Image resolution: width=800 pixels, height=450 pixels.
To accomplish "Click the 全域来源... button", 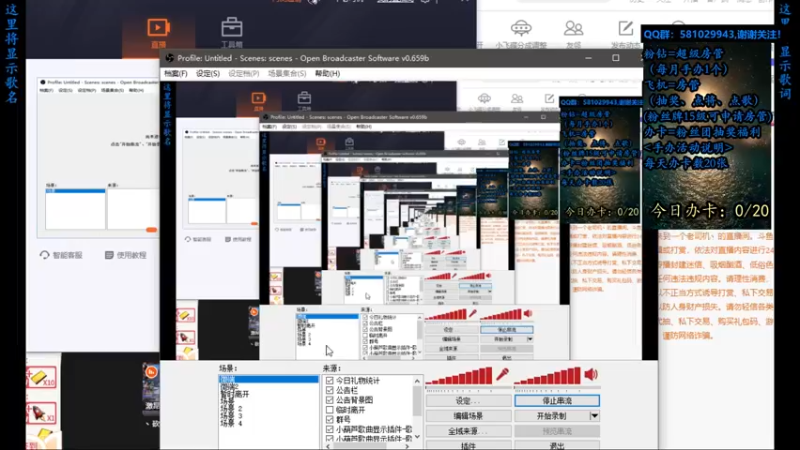I will 468,431.
